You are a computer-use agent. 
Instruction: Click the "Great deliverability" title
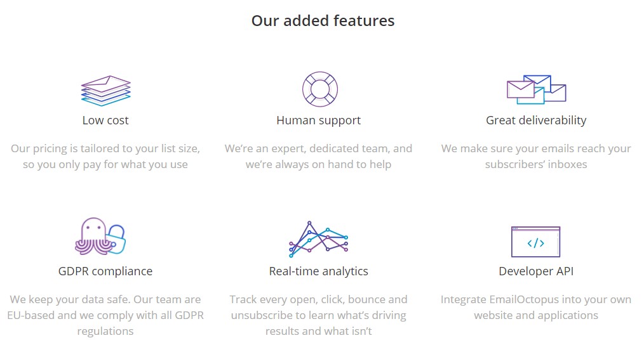click(x=536, y=120)
